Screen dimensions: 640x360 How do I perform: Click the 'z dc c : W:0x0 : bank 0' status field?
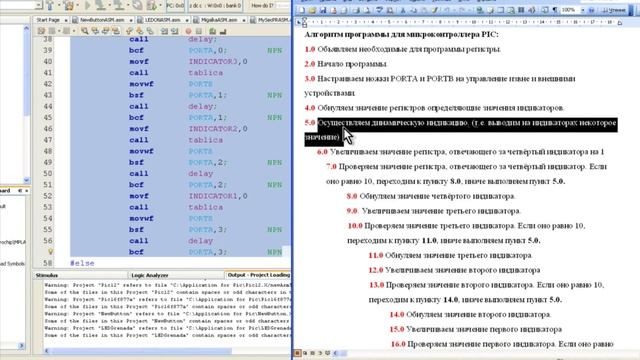(x=215, y=6)
